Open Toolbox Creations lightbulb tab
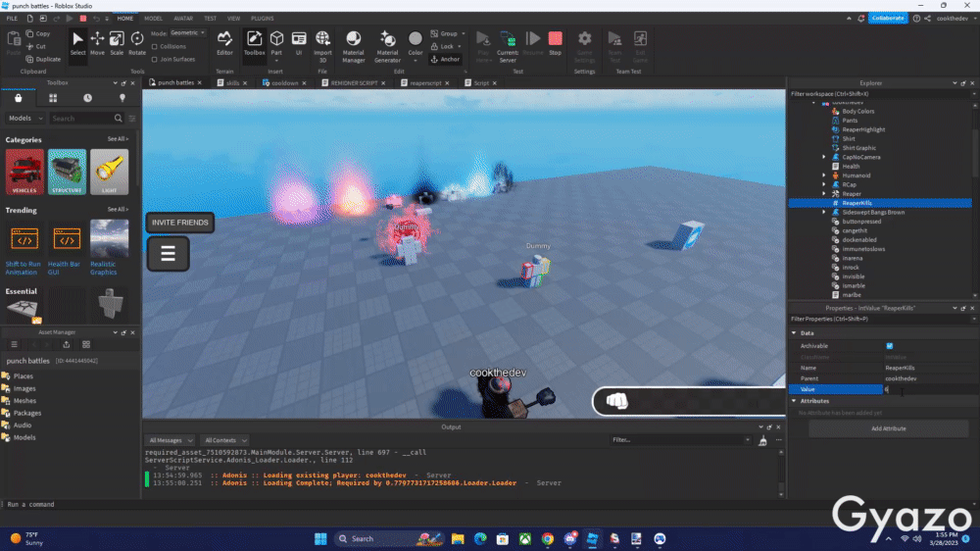This screenshot has width=980, height=551. 122,98
